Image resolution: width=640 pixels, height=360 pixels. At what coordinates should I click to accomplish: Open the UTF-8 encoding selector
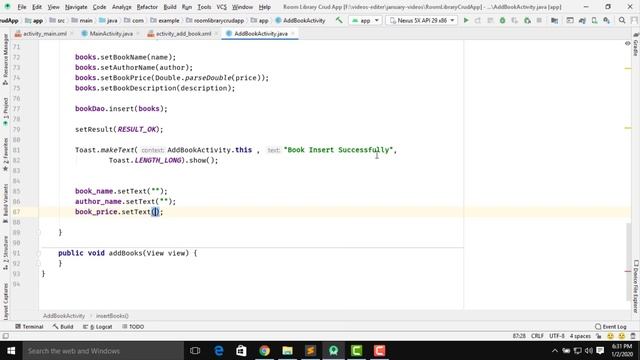pyautogui.click(x=557, y=336)
